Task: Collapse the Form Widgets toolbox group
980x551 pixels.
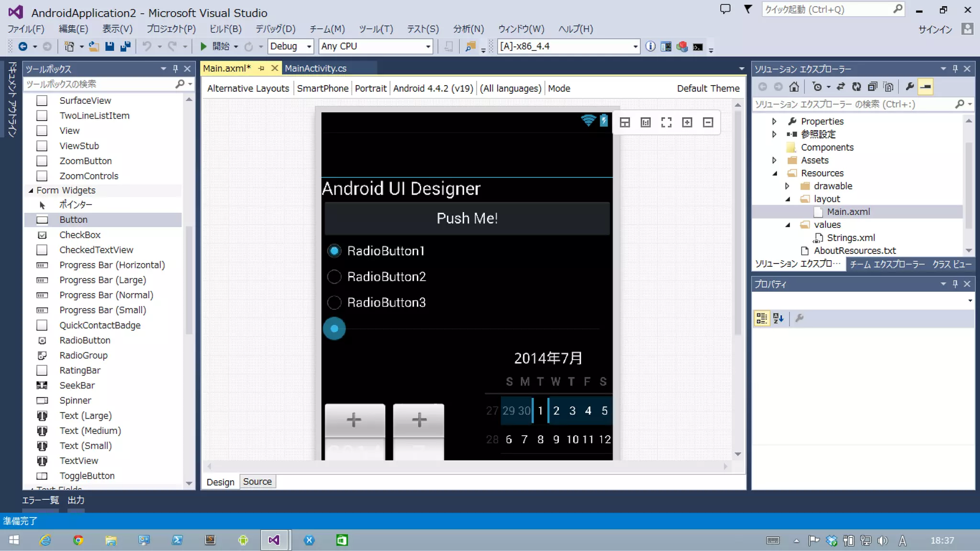Action: pyautogui.click(x=31, y=190)
